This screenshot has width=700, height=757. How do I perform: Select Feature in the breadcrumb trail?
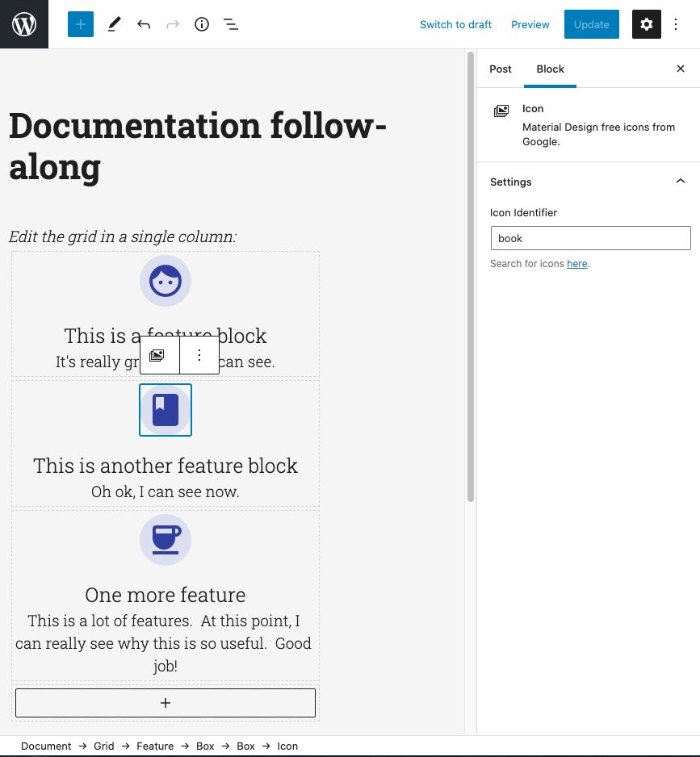155,746
